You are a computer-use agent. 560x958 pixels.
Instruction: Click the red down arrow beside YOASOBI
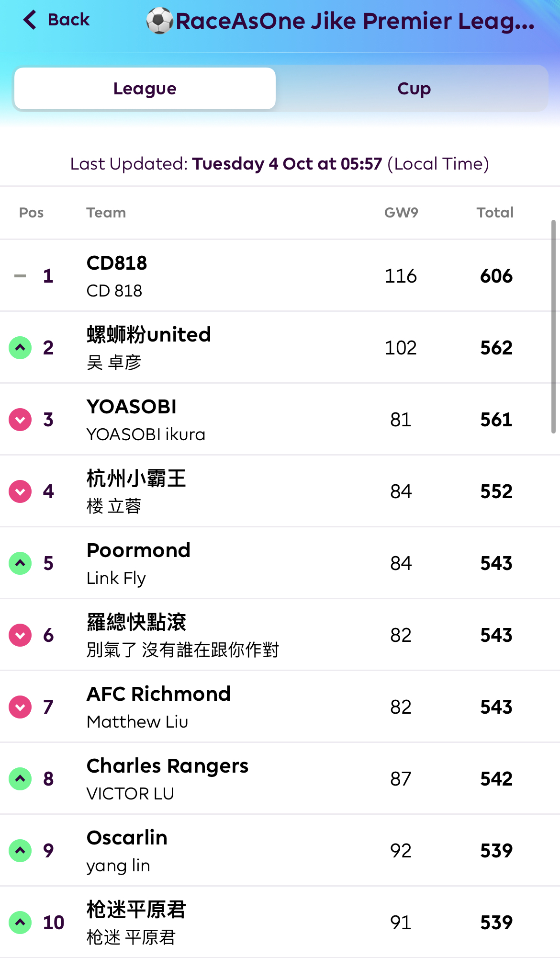click(20, 420)
